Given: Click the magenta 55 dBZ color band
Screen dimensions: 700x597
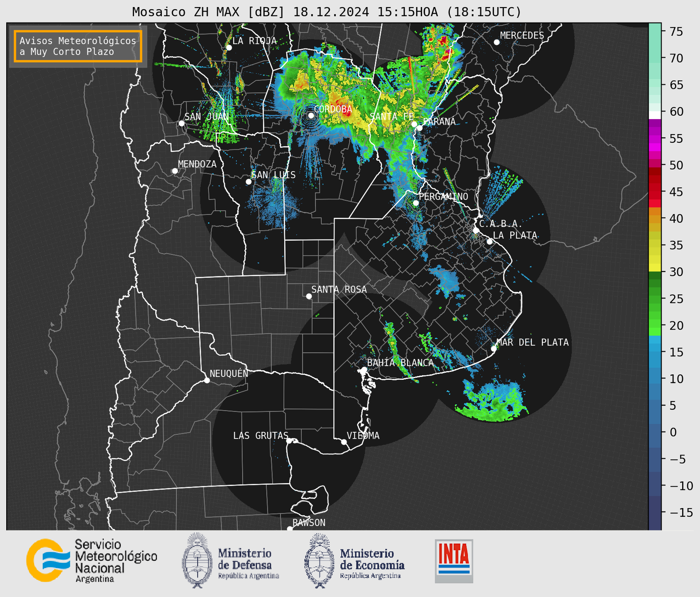Looking at the screenshot, I should click(655, 138).
